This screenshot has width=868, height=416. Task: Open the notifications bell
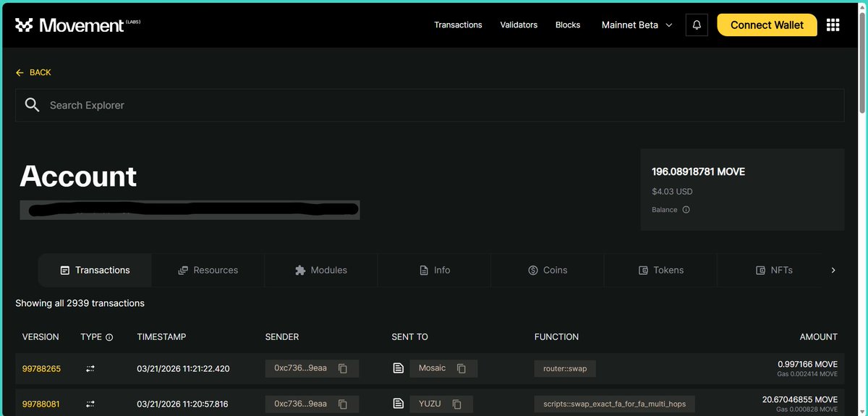(697, 25)
